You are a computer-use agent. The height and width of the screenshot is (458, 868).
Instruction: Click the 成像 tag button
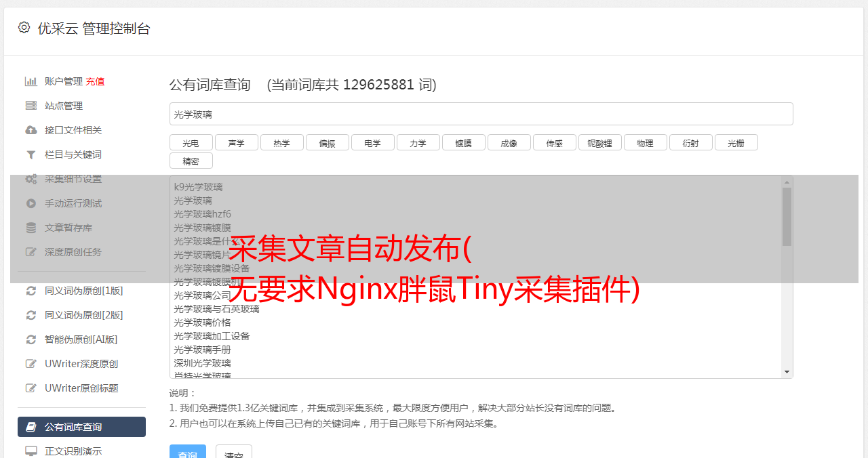coord(509,142)
